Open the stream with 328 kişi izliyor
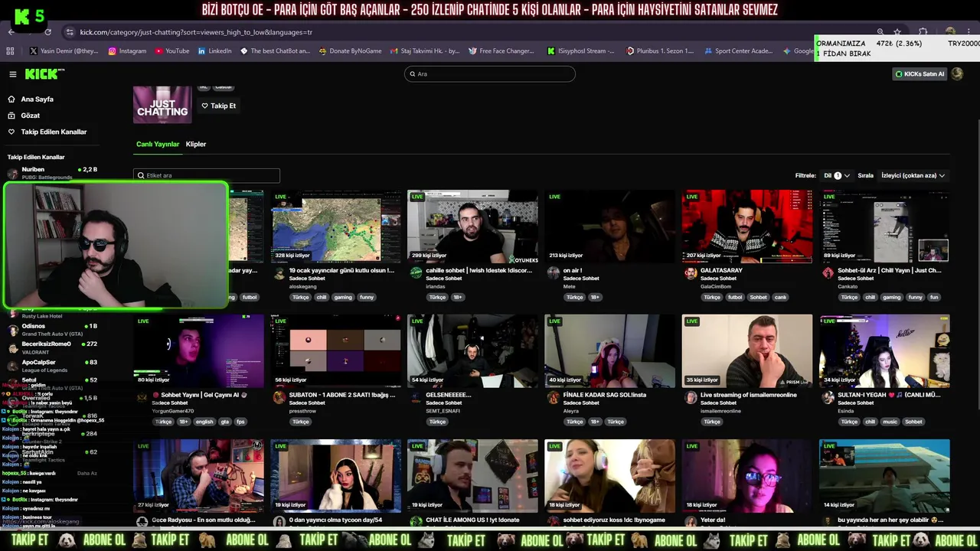 point(336,227)
